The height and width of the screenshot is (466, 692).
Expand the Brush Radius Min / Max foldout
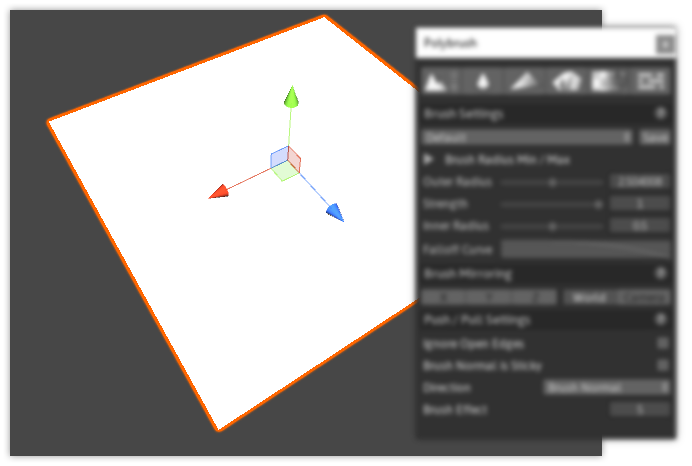pyautogui.click(x=429, y=159)
